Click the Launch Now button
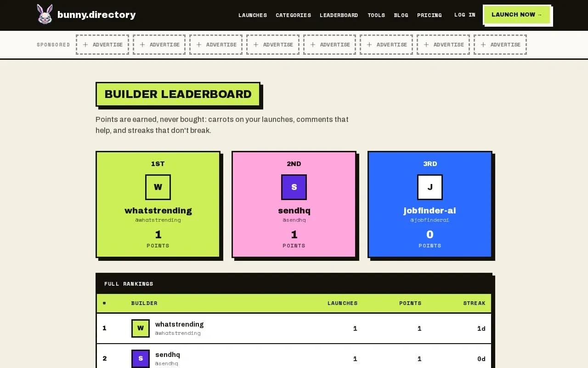588x368 pixels. click(x=517, y=15)
